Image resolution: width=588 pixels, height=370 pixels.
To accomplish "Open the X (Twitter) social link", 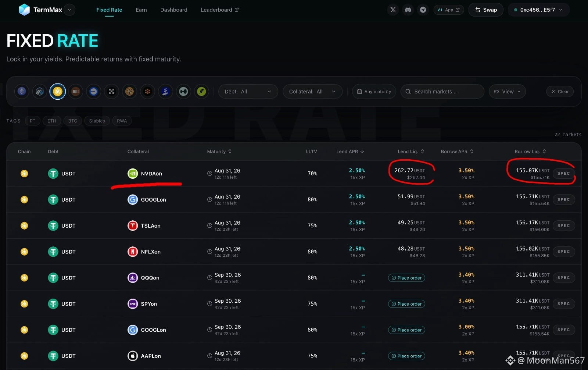I will coord(393,10).
